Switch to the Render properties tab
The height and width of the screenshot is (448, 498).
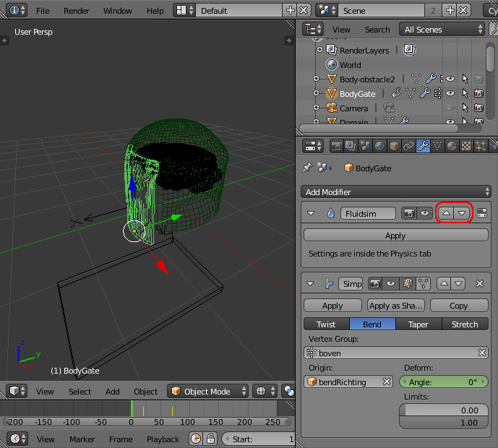coord(336,147)
